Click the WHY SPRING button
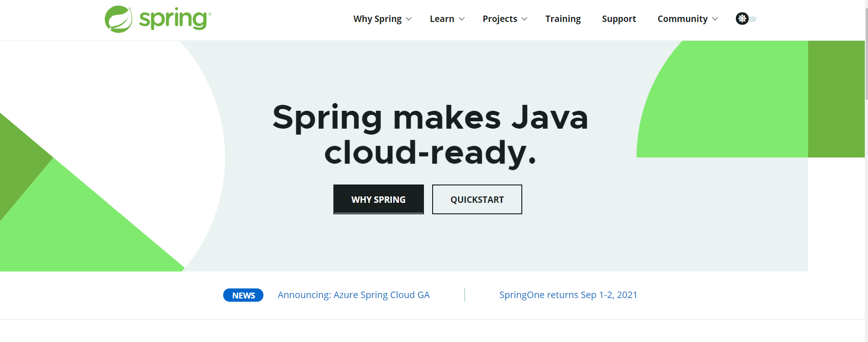Viewport: 868px width, 342px height. [379, 199]
